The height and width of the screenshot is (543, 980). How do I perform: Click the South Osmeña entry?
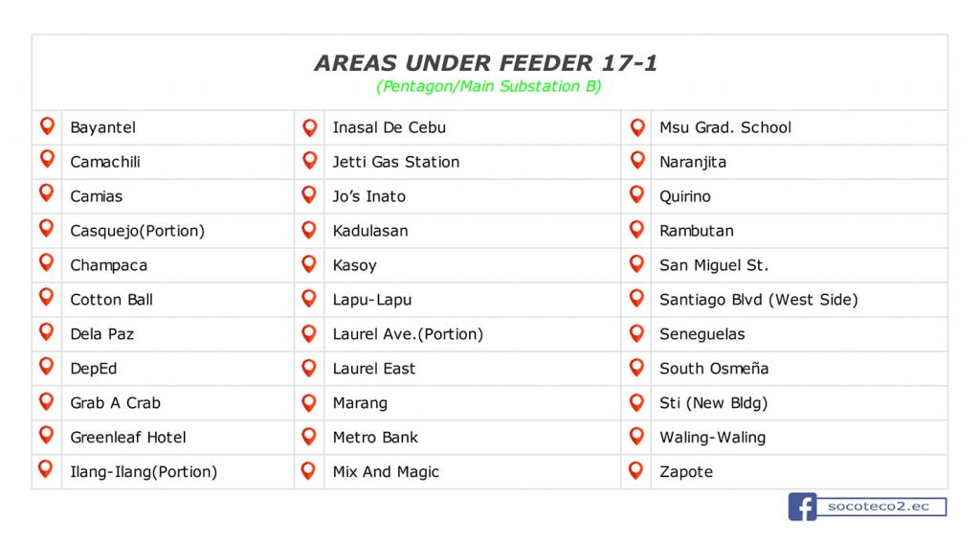click(x=714, y=369)
